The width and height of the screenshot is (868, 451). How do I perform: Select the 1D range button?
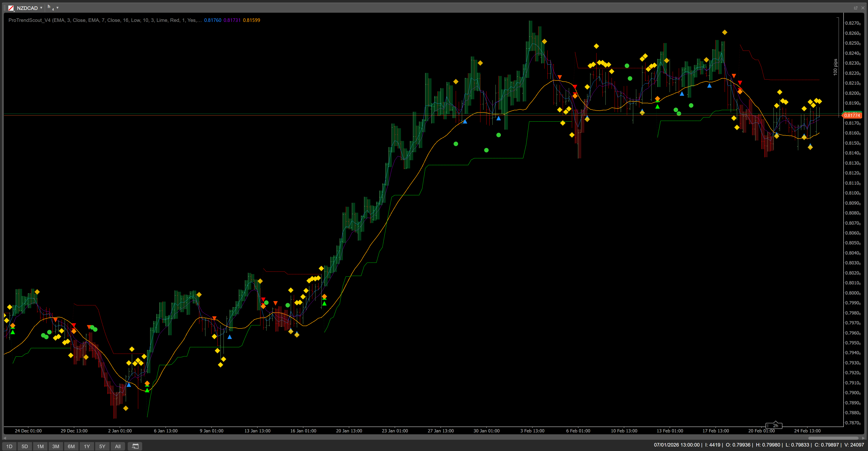9,446
